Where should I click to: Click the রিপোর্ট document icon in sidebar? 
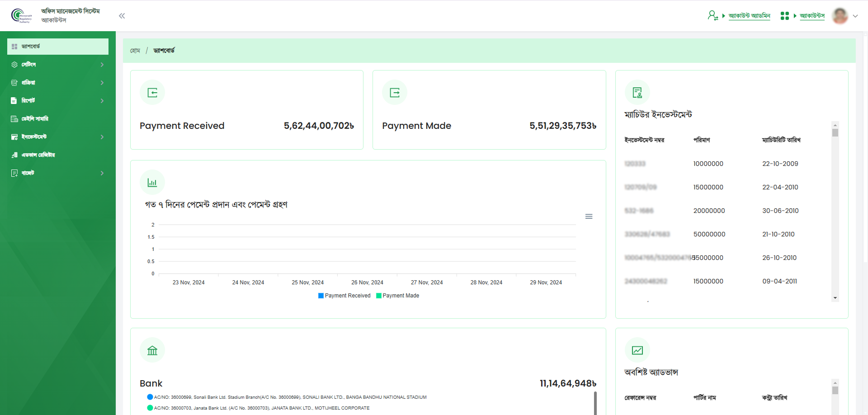(14, 101)
